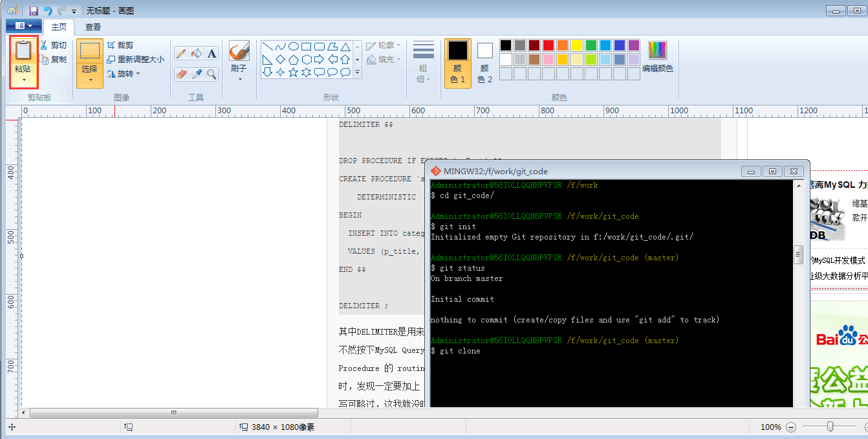Pick the green palette color
868x439 pixels.
591,45
